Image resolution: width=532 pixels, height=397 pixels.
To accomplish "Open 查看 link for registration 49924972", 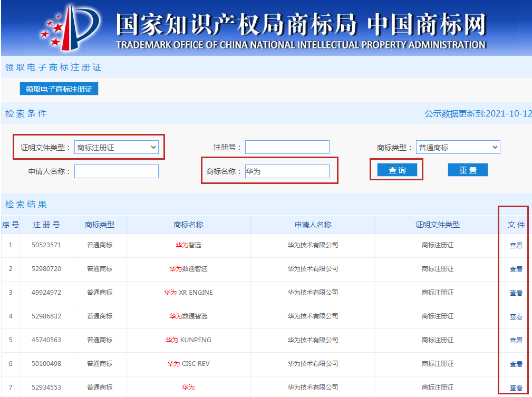I will click(x=516, y=293).
